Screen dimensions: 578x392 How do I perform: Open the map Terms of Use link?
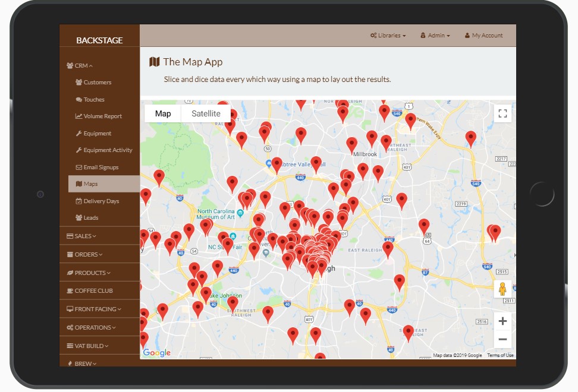pos(500,355)
